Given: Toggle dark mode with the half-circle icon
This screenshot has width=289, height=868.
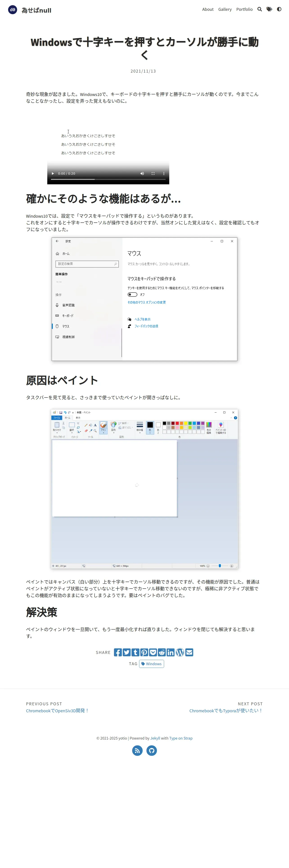Looking at the screenshot, I should pyautogui.click(x=279, y=9).
